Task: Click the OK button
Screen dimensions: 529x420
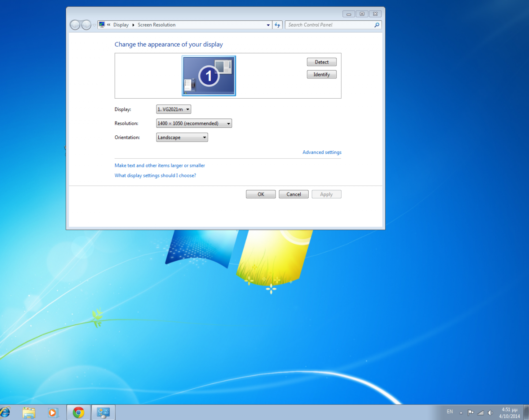Action: (x=261, y=194)
